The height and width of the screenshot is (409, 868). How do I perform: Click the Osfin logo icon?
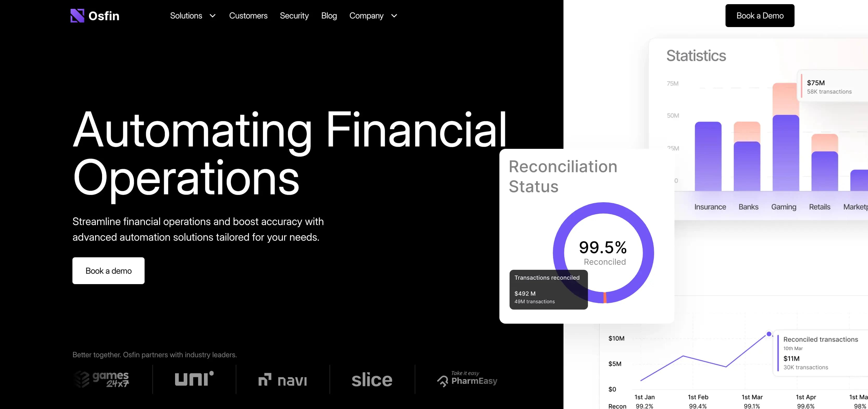pos(77,16)
